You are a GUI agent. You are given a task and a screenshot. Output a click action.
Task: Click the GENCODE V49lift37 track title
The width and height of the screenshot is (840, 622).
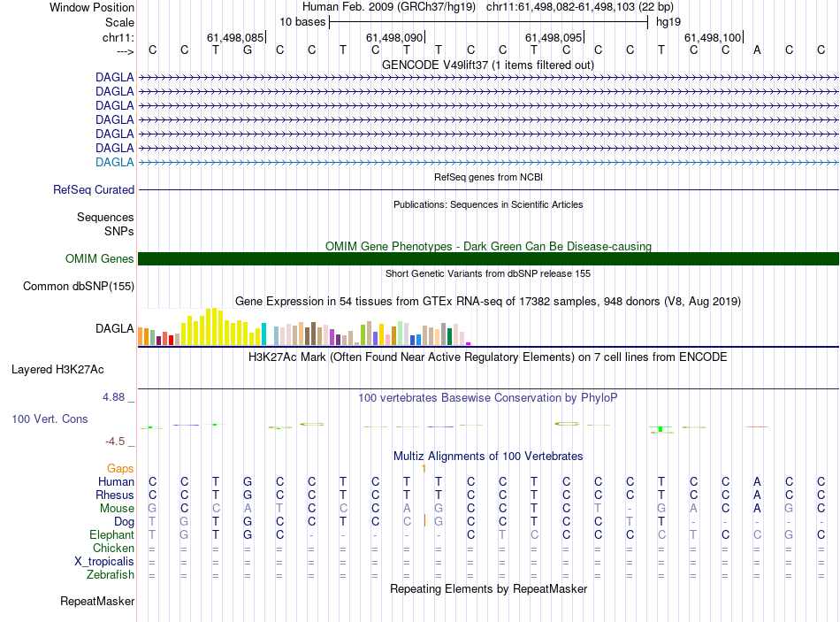click(488, 65)
